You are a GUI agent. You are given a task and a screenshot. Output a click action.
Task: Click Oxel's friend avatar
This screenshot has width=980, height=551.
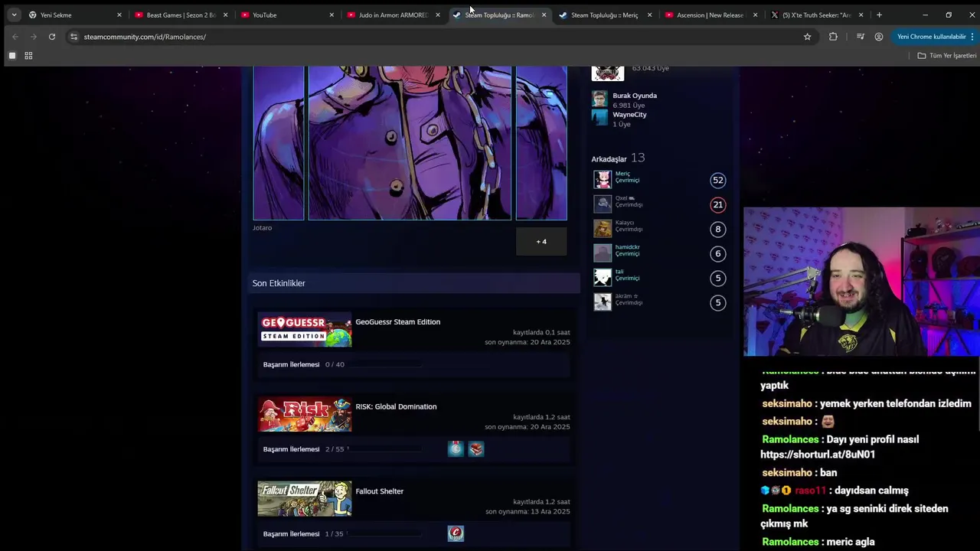point(603,204)
